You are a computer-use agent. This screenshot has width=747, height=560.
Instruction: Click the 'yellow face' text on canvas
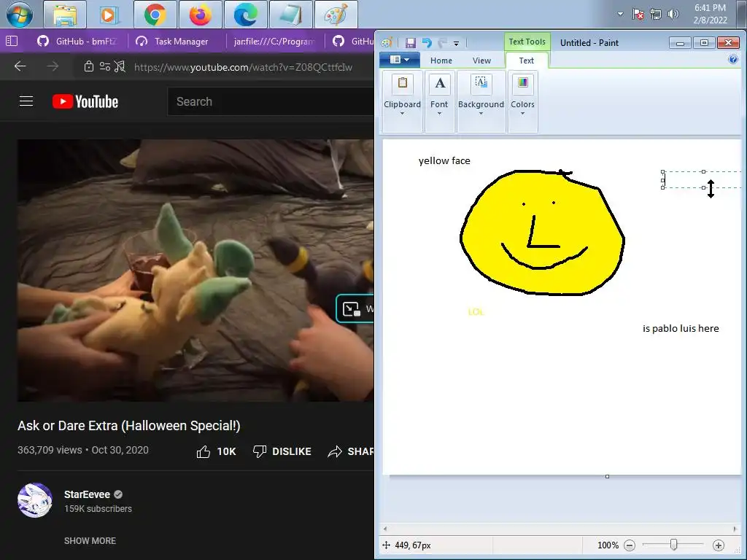pyautogui.click(x=444, y=161)
